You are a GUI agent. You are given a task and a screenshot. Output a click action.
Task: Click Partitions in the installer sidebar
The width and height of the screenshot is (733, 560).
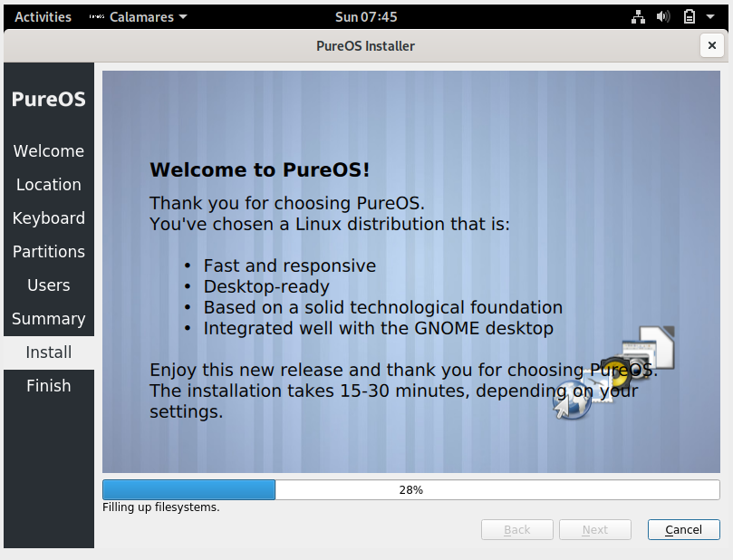tap(48, 251)
